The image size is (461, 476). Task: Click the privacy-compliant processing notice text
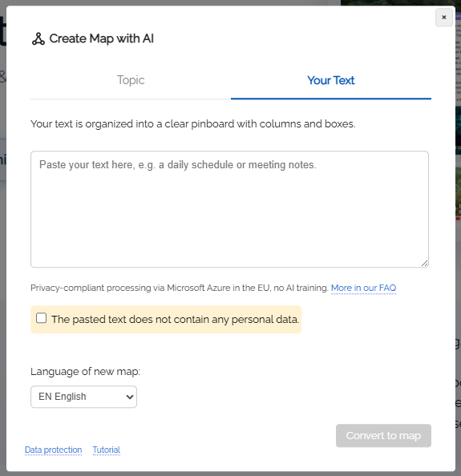click(x=180, y=288)
